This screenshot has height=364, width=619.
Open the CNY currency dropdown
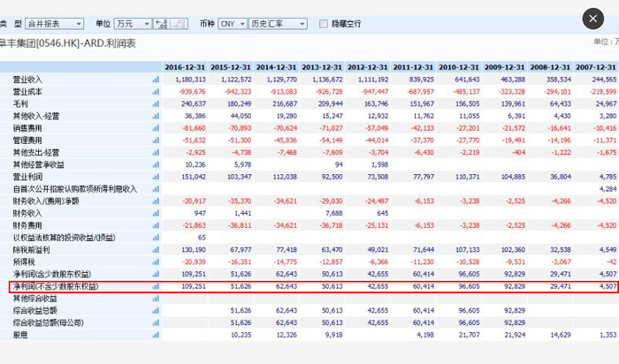[233, 24]
